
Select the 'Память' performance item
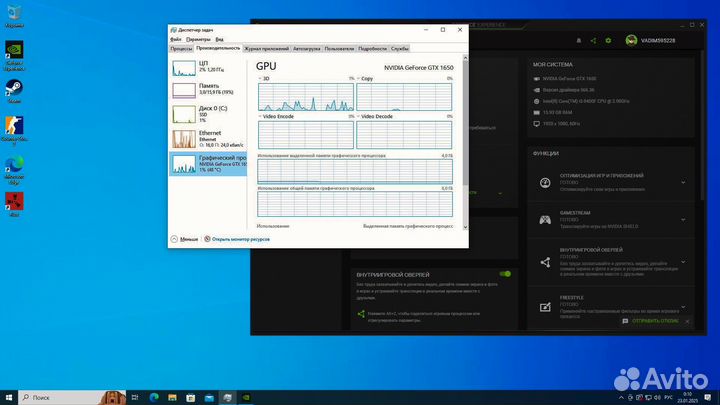tap(208, 89)
